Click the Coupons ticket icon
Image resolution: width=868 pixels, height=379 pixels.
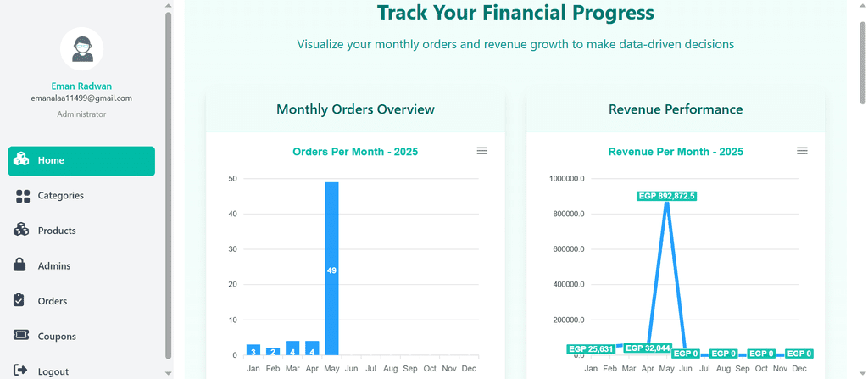[20, 335]
